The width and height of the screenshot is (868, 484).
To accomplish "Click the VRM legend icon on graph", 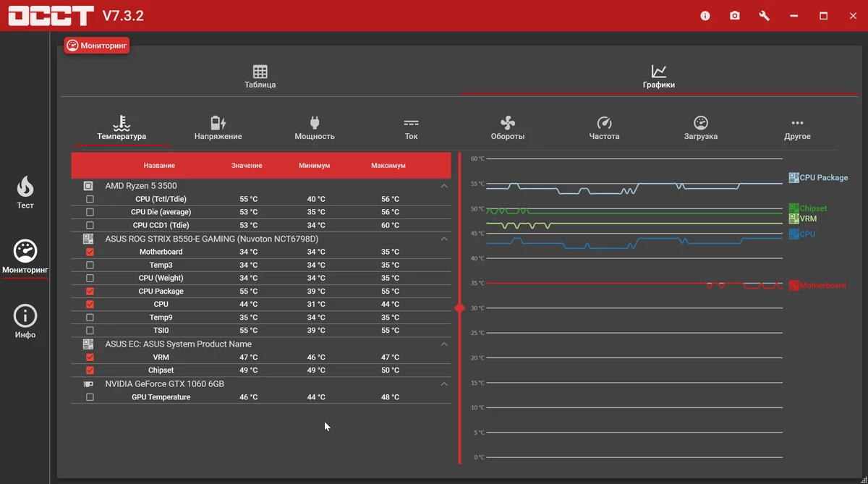I will tap(793, 218).
